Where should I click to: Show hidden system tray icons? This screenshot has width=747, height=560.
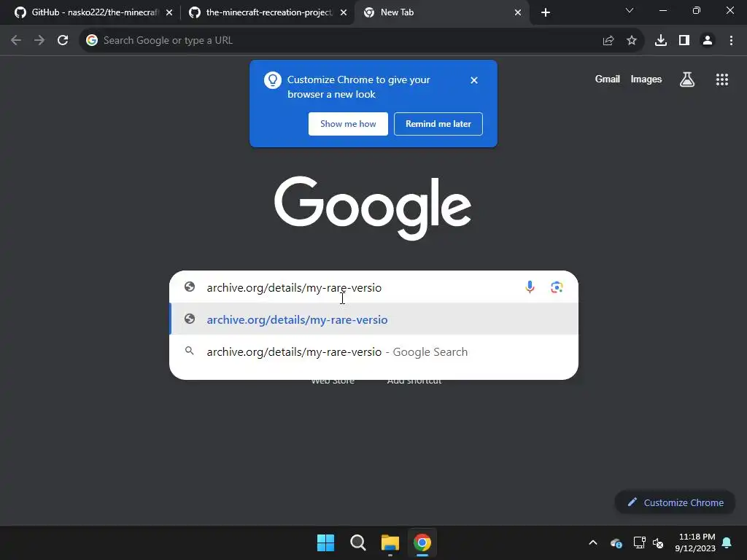(x=593, y=542)
